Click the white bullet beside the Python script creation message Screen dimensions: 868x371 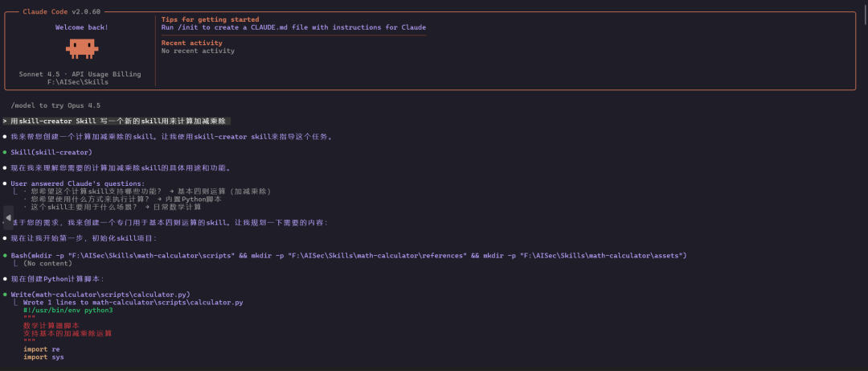(4, 278)
